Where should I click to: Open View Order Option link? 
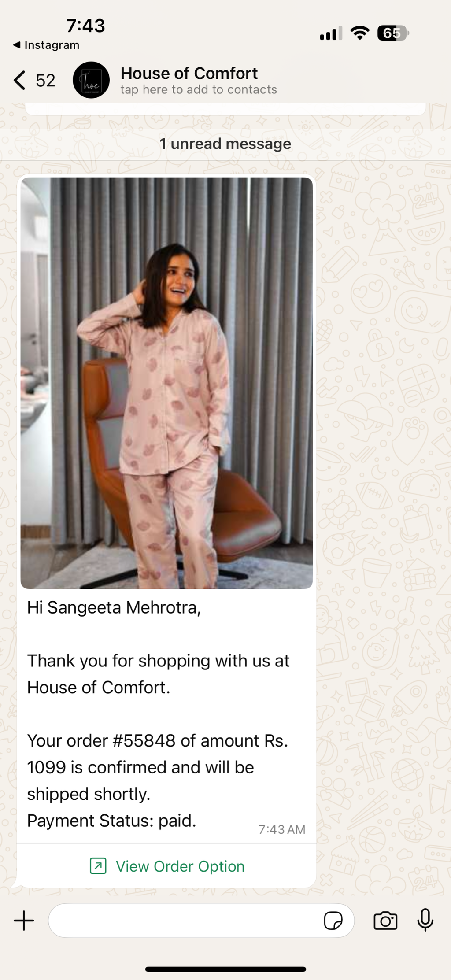pyautogui.click(x=166, y=866)
